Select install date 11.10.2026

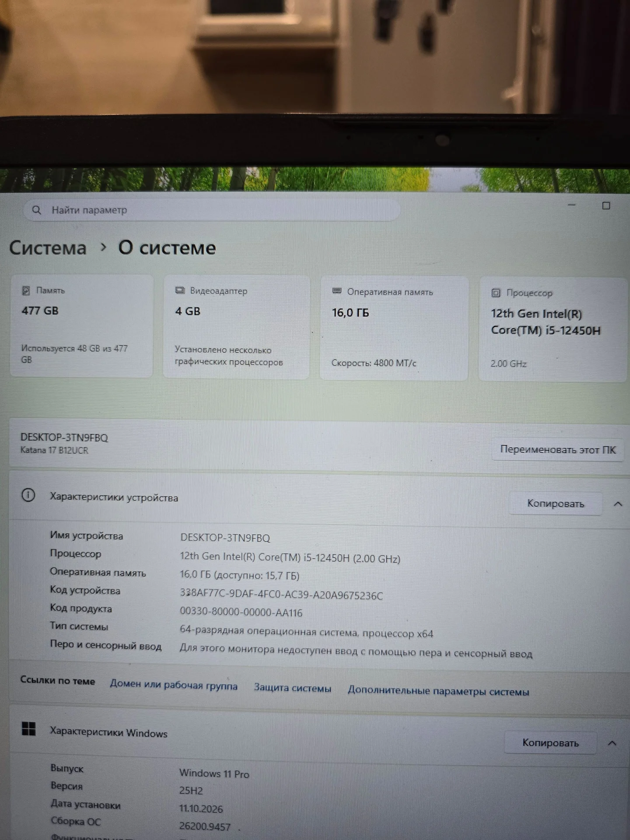(201, 808)
